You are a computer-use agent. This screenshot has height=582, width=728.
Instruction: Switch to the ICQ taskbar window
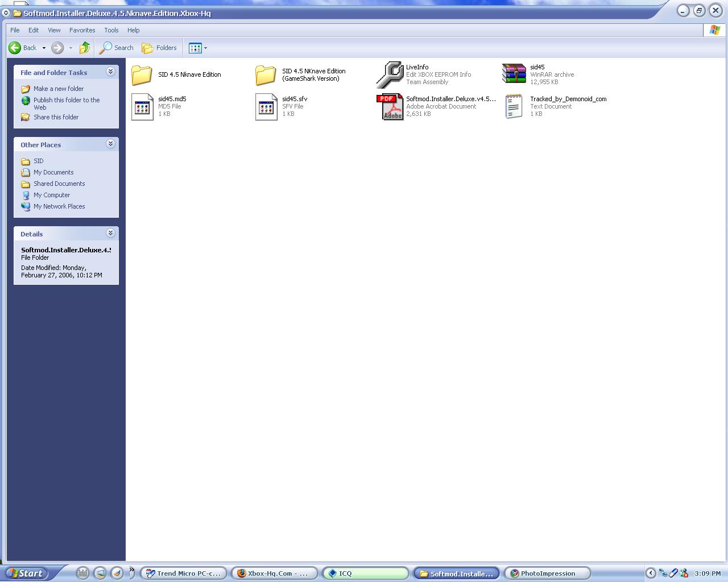365,573
